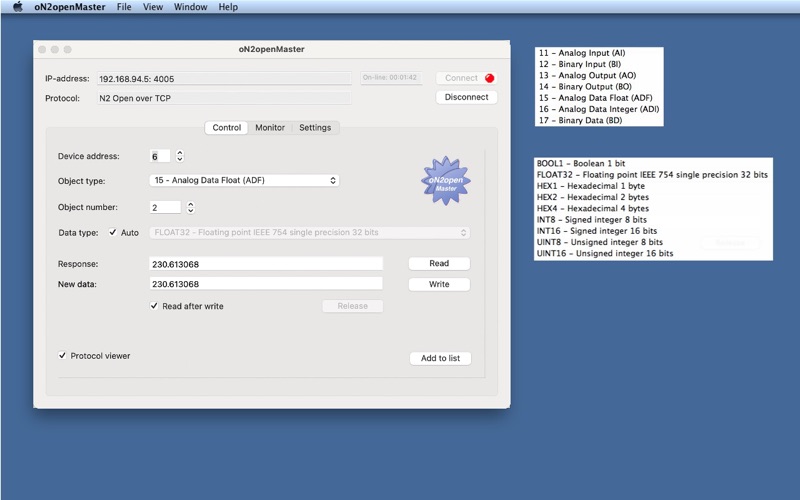This screenshot has height=500, width=800.
Task: Switch to the Settings tab
Action: (x=315, y=128)
